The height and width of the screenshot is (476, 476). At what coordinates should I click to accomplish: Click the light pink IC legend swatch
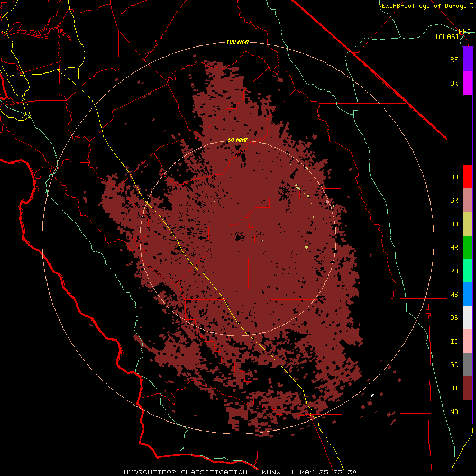point(467,341)
